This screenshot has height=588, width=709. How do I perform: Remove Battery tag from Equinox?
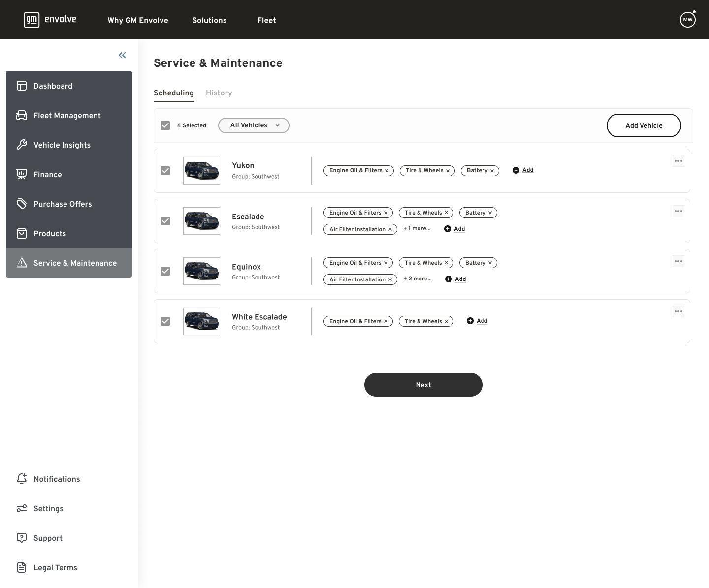[x=490, y=263]
